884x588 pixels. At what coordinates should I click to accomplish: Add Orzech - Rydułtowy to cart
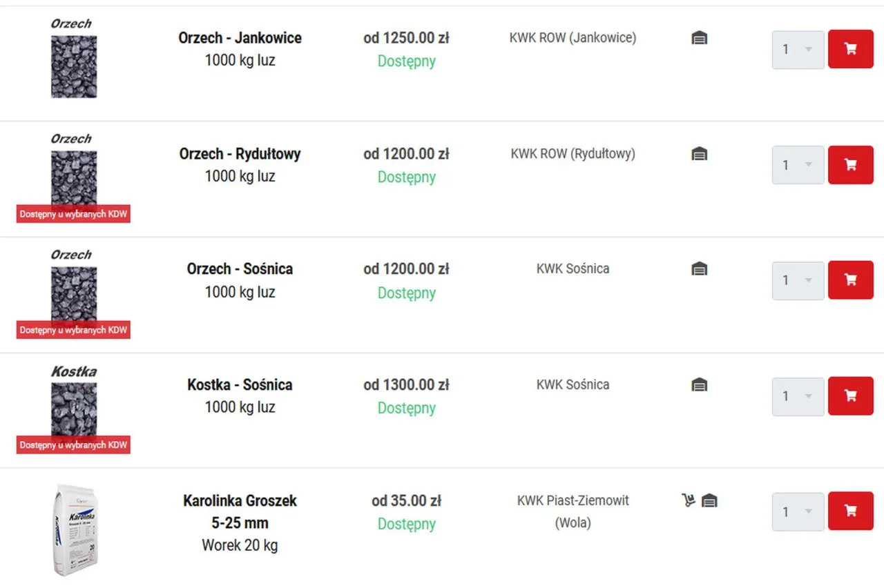(850, 165)
